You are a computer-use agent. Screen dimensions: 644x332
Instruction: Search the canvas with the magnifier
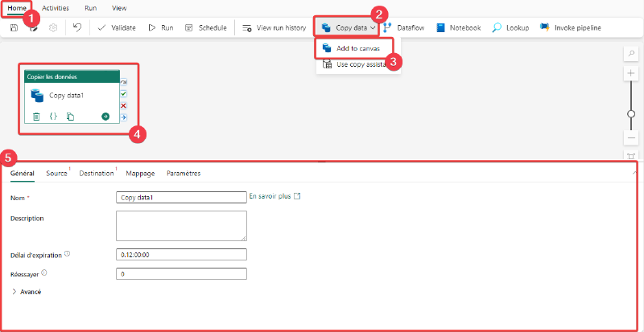tap(631, 53)
